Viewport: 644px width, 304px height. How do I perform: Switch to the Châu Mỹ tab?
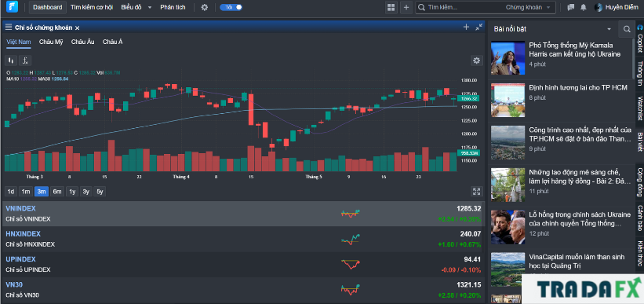pyautogui.click(x=51, y=42)
